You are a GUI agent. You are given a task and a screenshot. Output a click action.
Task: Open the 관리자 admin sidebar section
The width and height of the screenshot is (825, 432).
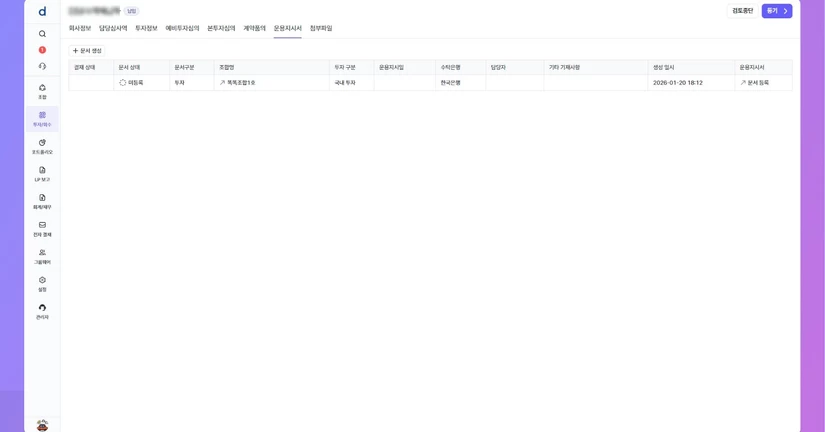coord(42,312)
